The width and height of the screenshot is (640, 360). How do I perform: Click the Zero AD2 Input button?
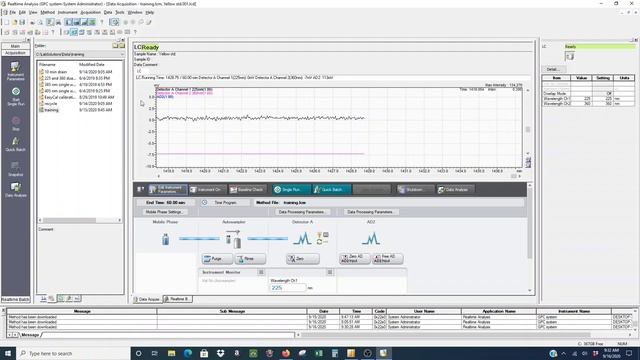point(354,259)
